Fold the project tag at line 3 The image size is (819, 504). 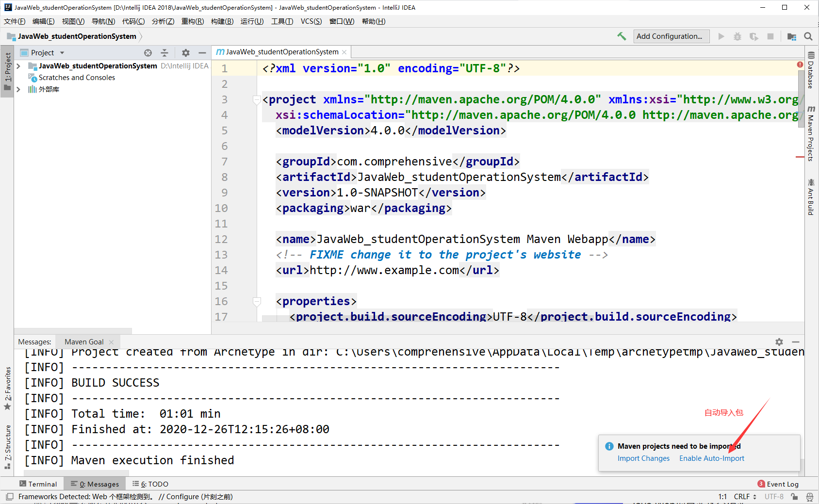point(257,99)
